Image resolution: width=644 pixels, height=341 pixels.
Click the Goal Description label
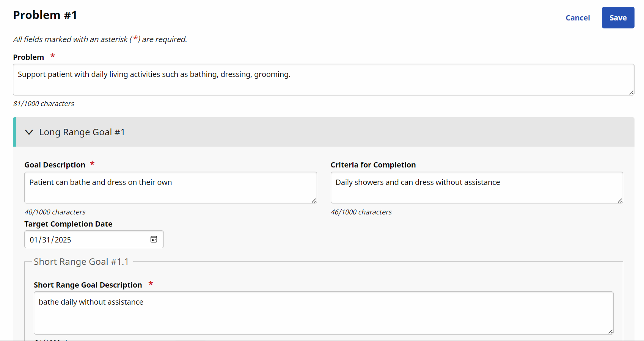click(x=55, y=165)
